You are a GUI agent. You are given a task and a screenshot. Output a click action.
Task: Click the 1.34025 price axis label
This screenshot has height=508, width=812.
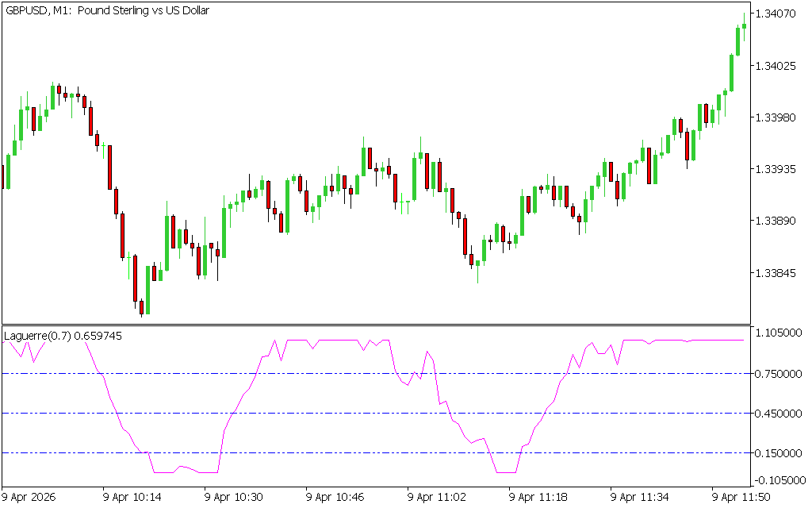click(x=776, y=66)
